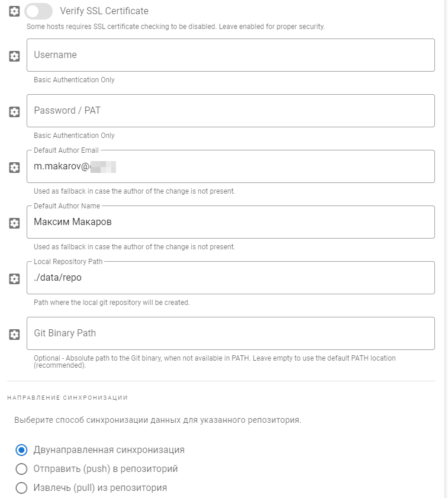Screen dimensions: 448x498
Task: Choose Извлечь (pull) из репозитория option
Action: [21, 488]
